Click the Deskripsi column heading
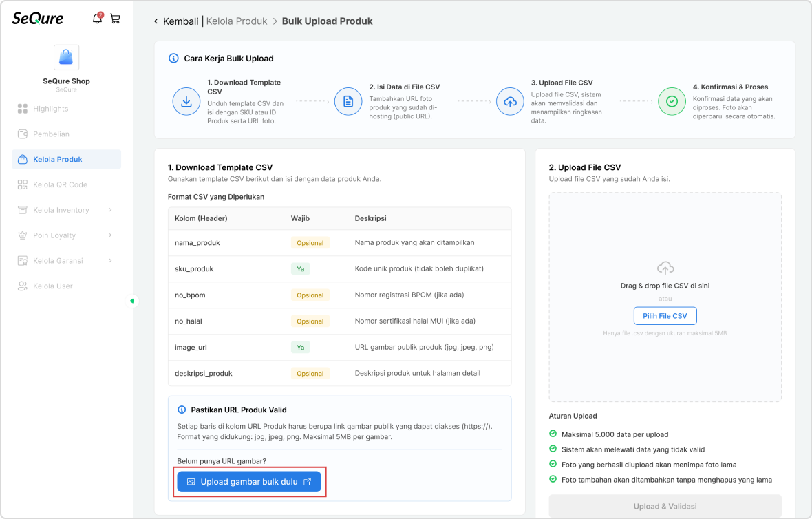The height and width of the screenshot is (519, 812). coord(371,219)
